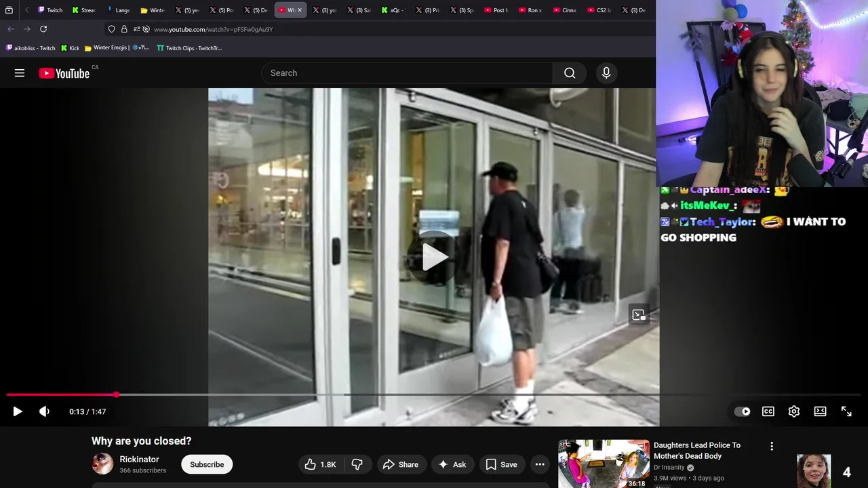Click the search magnifier button
Image resolution: width=868 pixels, height=488 pixels.
[570, 73]
